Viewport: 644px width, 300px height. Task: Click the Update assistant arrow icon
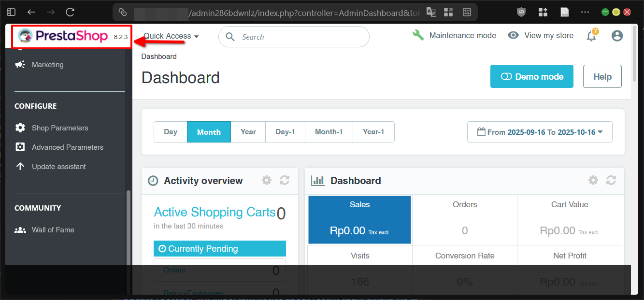coord(20,166)
